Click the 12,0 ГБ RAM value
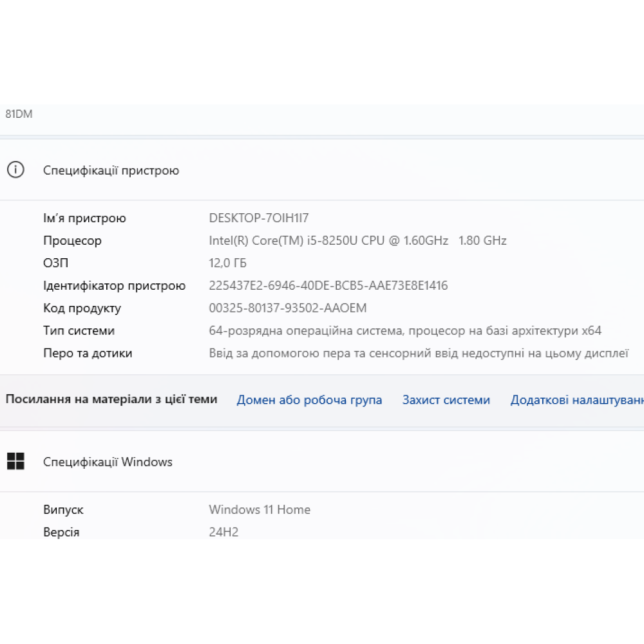 click(x=227, y=263)
